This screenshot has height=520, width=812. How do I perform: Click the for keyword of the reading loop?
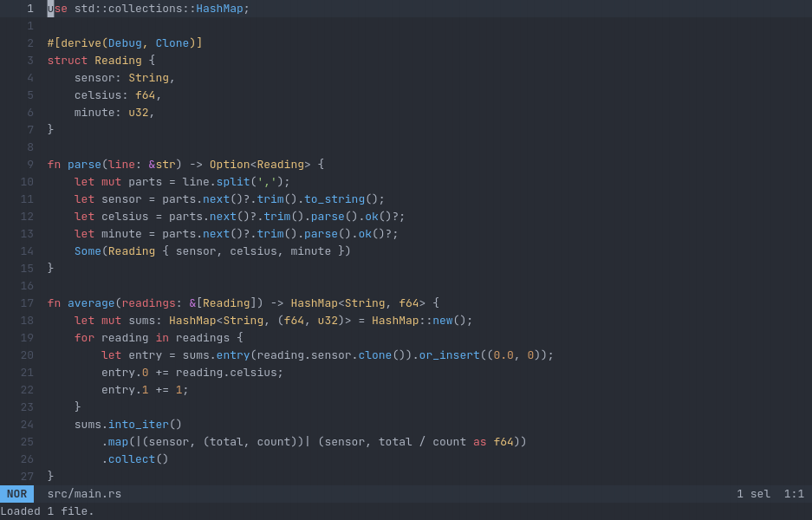pos(84,338)
